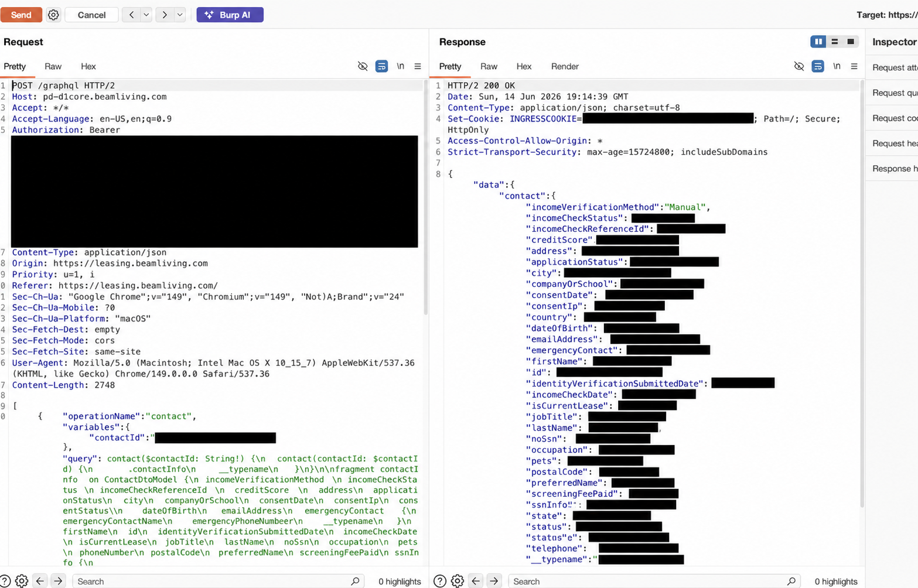Click the "operationName":"contact" line

pyautogui.click(x=129, y=416)
